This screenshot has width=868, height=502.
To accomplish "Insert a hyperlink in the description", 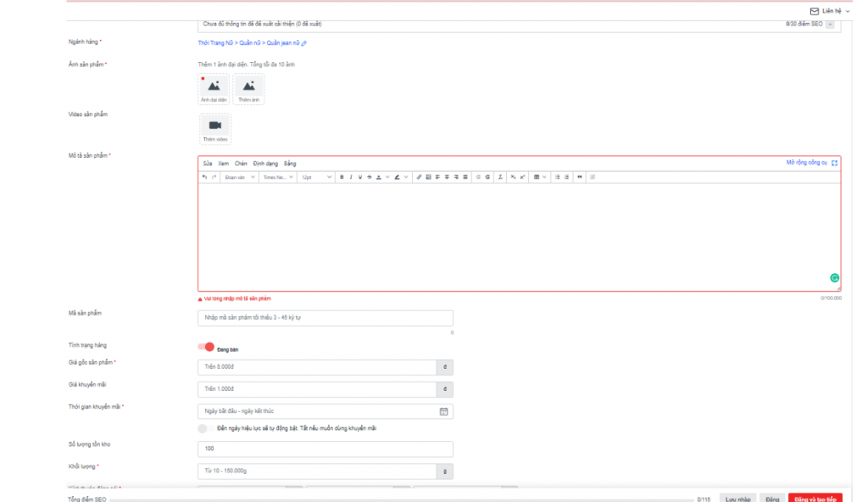I will tap(419, 177).
